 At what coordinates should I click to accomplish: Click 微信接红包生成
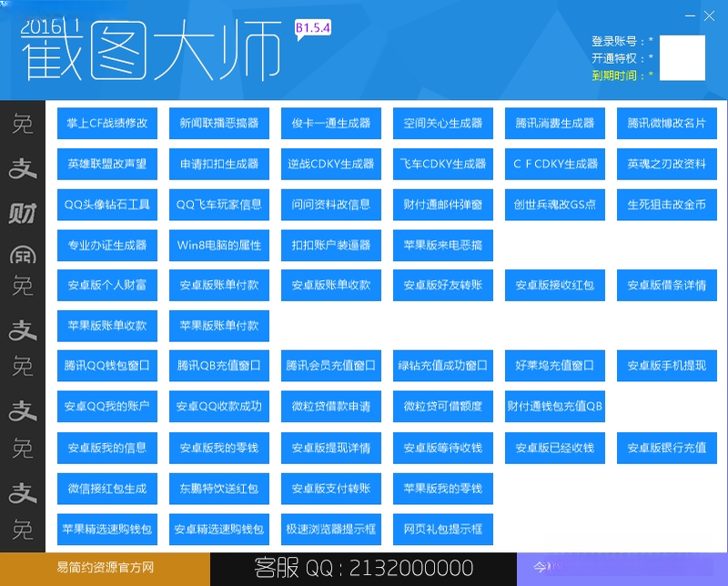(x=107, y=489)
